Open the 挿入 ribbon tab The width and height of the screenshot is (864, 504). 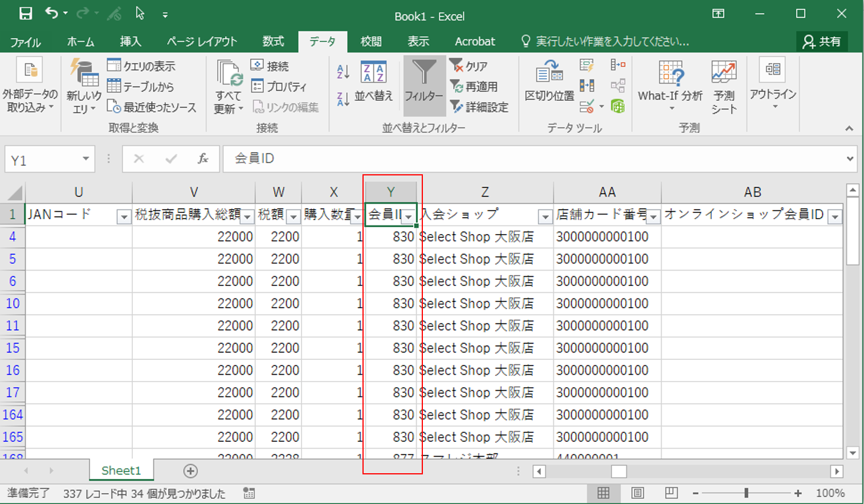pos(130,42)
